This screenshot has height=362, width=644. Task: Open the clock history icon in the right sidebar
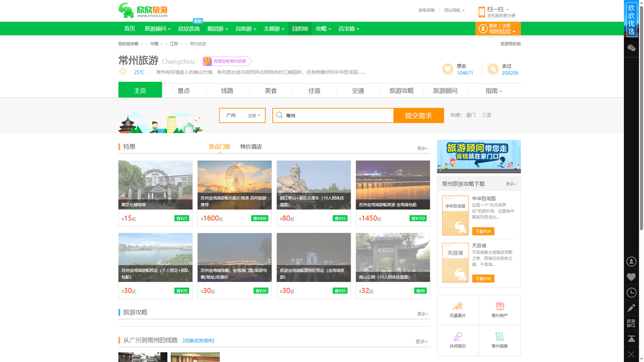(x=631, y=293)
